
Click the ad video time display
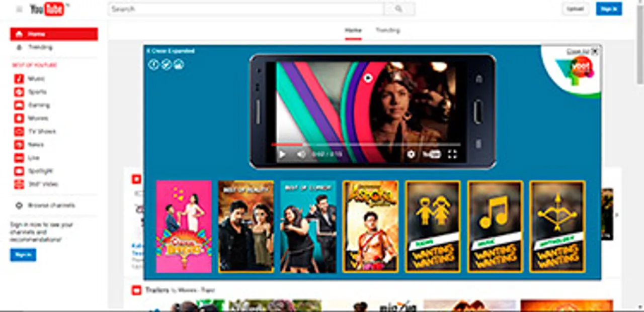(x=327, y=154)
